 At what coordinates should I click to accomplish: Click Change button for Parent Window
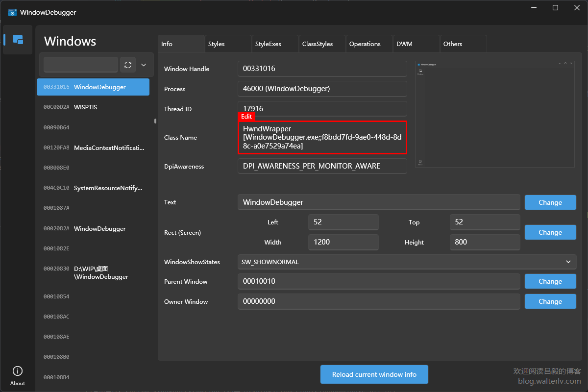pyautogui.click(x=550, y=281)
